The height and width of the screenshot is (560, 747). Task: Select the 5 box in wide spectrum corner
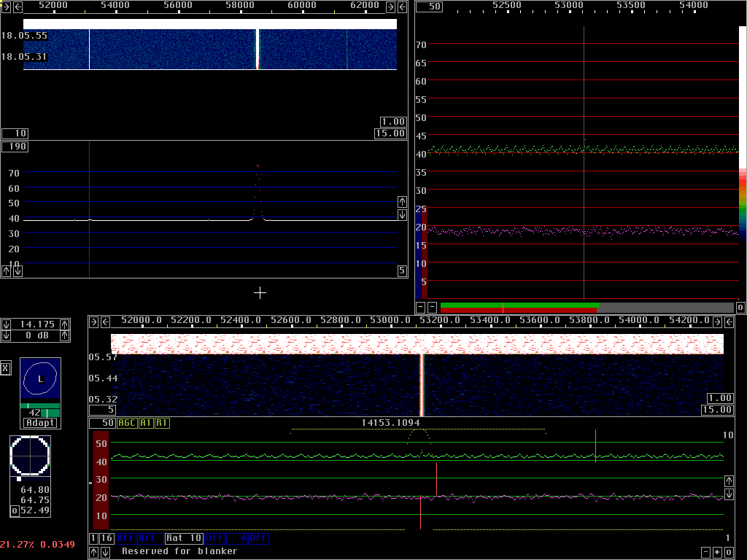coord(402,271)
